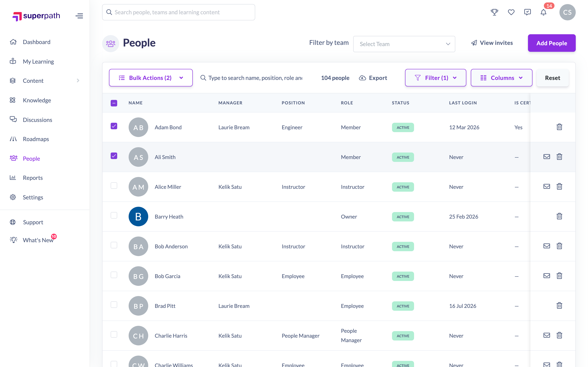Open Roadmaps from the sidebar

pos(36,139)
